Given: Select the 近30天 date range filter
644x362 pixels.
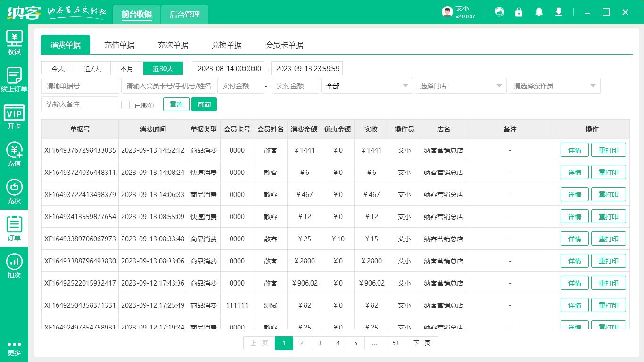Looking at the screenshot, I should coord(163,68).
